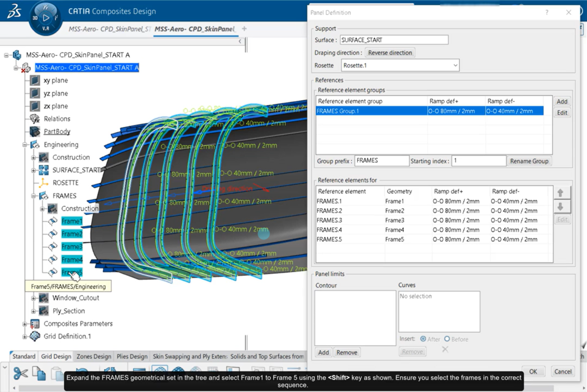The image size is (587, 392).
Task: Select the FRAMES Group.1 row
Action: 430,111
